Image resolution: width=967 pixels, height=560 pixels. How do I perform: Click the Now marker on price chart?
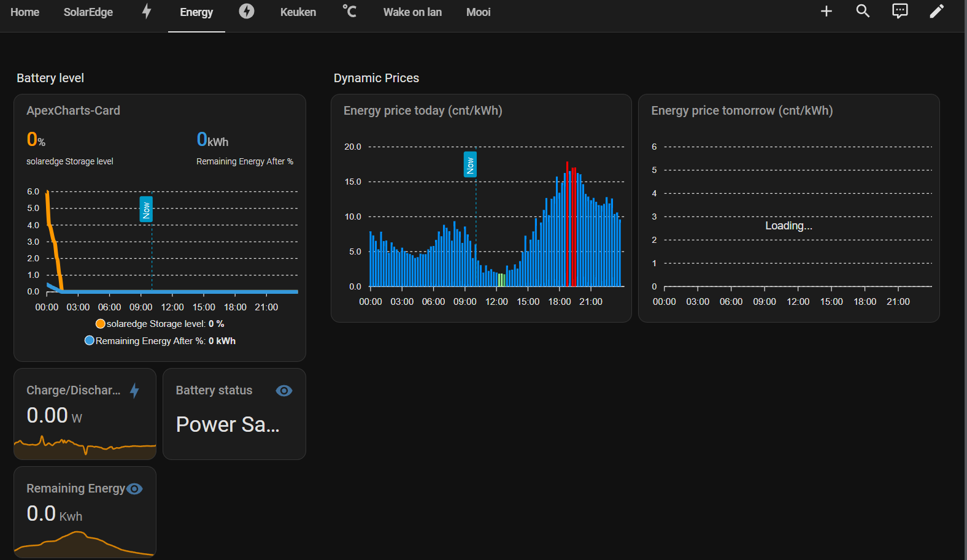470,164
